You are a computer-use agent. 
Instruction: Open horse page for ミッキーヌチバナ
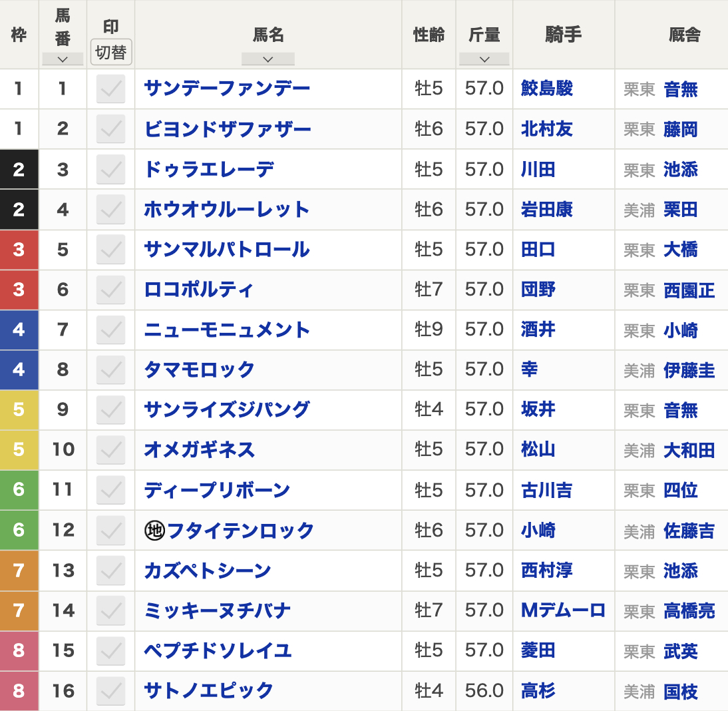(218, 610)
